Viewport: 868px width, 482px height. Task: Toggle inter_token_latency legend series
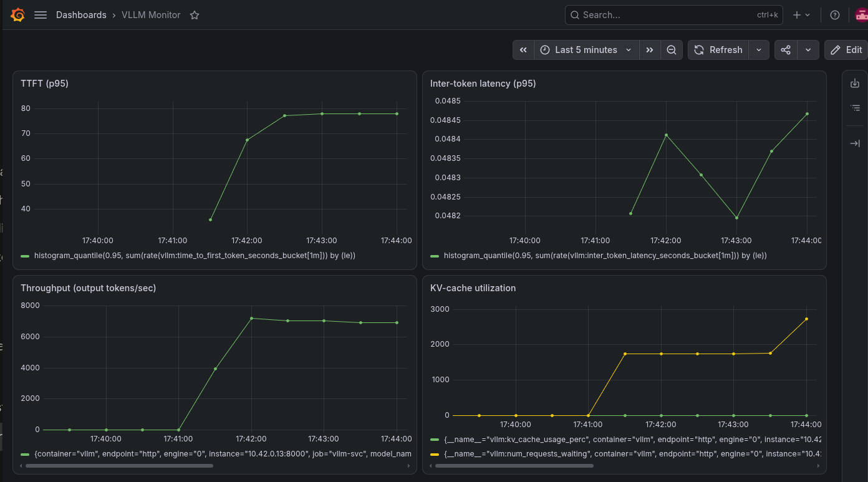click(605, 256)
